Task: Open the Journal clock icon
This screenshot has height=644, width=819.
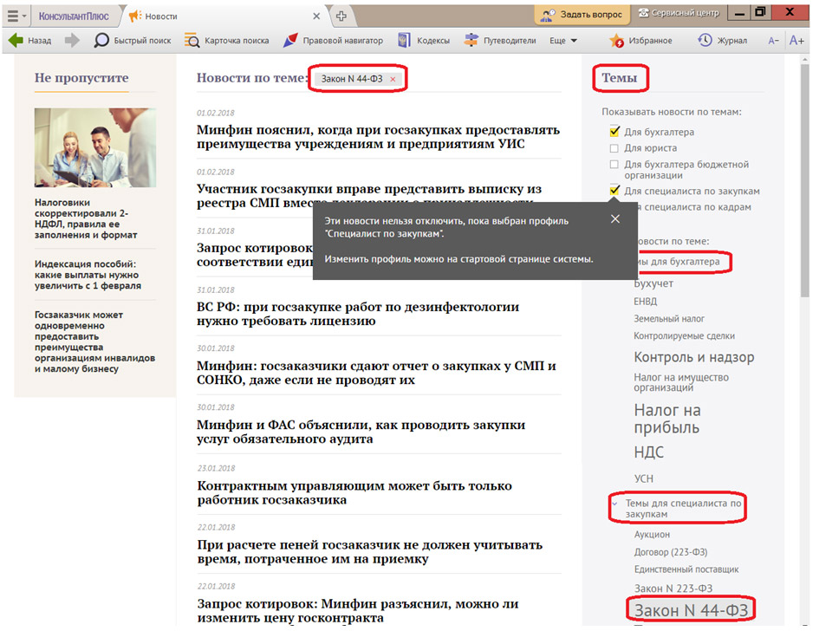Action: tap(705, 41)
